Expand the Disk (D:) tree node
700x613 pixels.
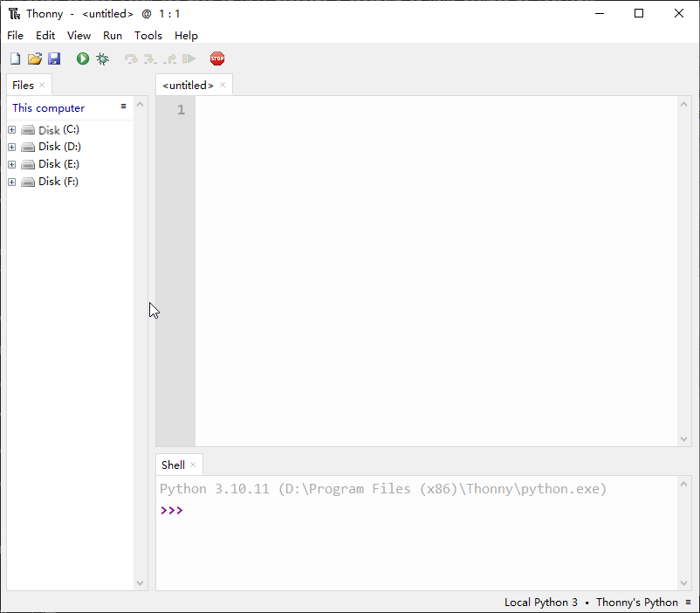tap(12, 147)
